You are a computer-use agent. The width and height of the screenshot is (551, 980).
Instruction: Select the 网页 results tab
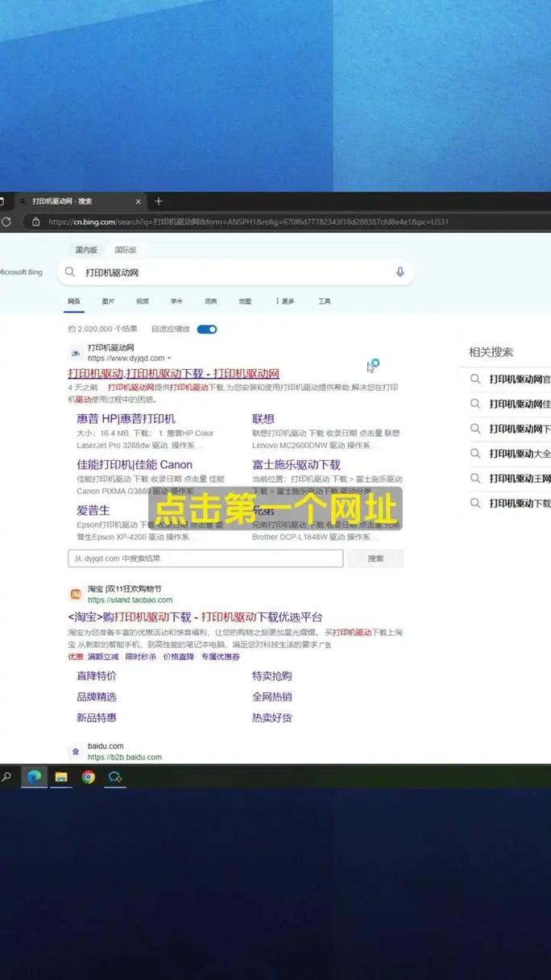(74, 301)
